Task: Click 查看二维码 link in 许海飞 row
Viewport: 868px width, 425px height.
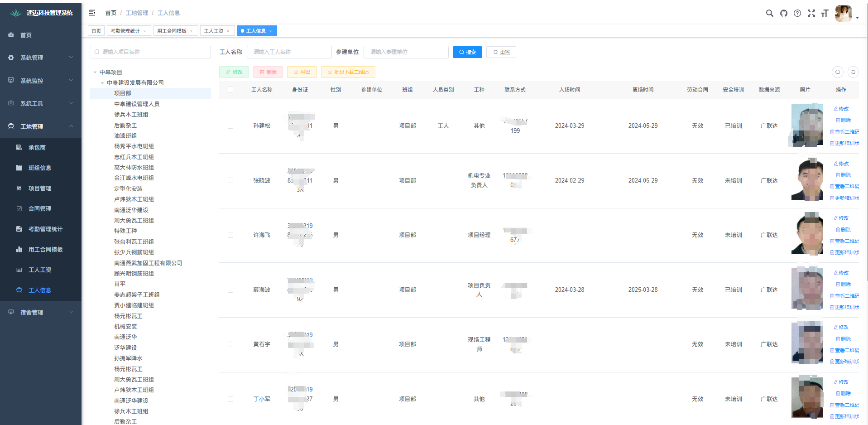Action: pyautogui.click(x=844, y=241)
